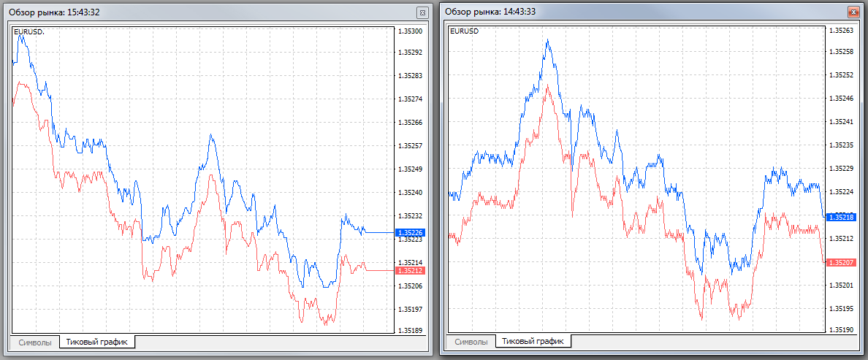Click the 1.35263 axis value in right chart

click(x=840, y=31)
